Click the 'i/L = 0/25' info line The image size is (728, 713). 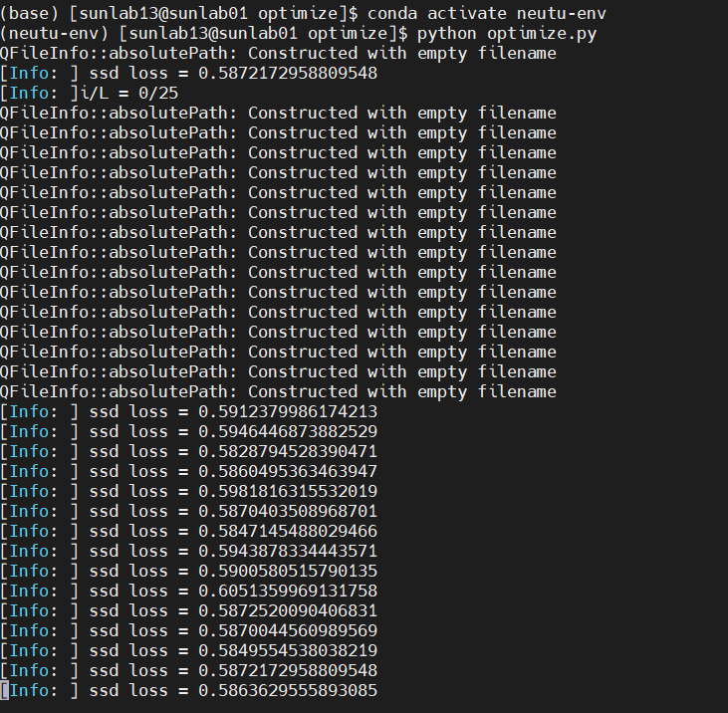coord(90,94)
